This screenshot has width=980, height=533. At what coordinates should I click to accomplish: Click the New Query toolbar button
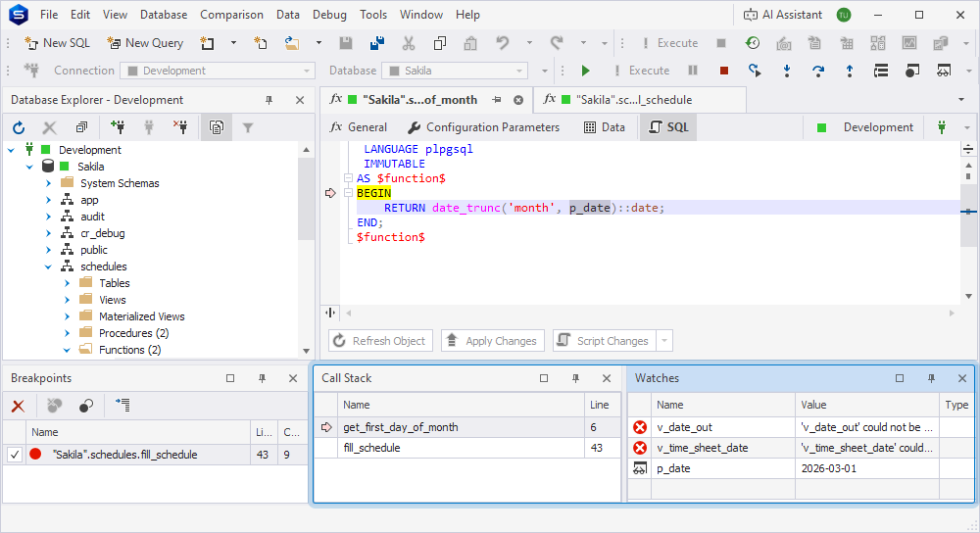(146, 43)
